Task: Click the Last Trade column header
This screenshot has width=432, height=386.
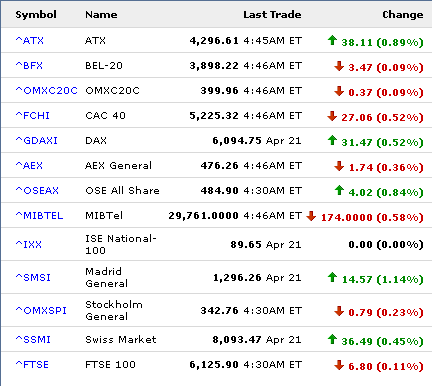Action: [272, 15]
